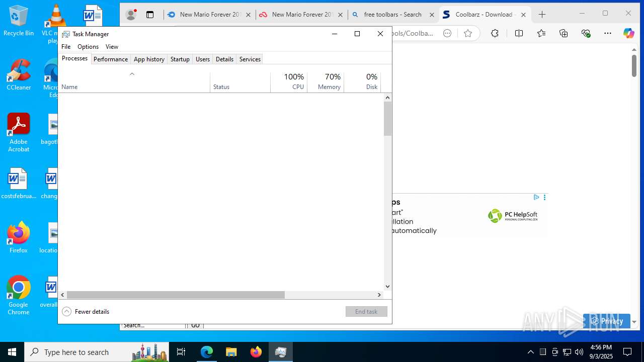Open Edge tab actions menu icon
The image size is (644, 362).
tap(150, 15)
